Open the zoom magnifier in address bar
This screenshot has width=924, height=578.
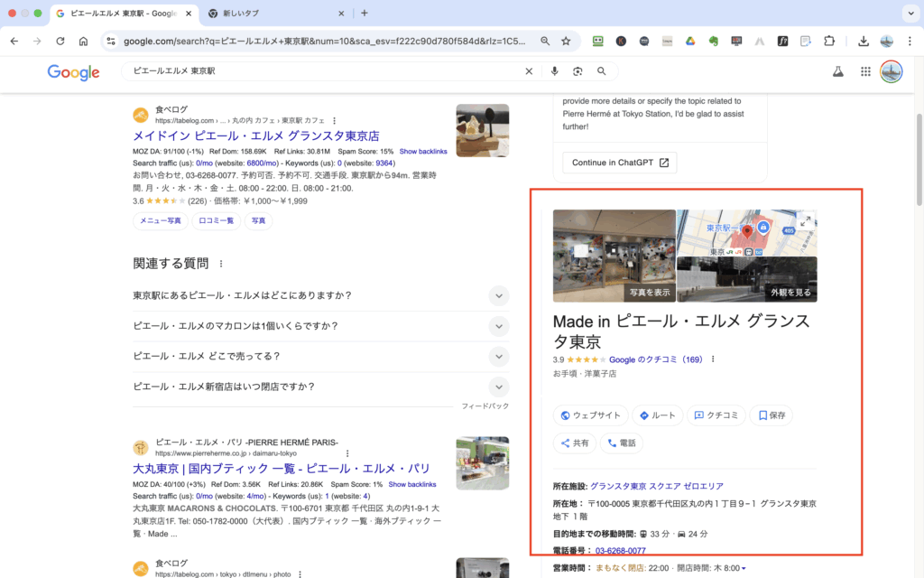pos(545,42)
